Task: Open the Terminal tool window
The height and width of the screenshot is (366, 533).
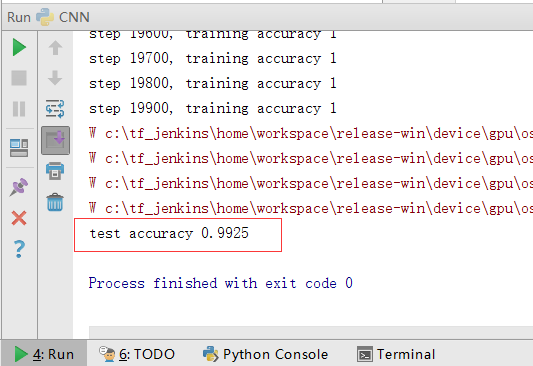Action: click(396, 354)
